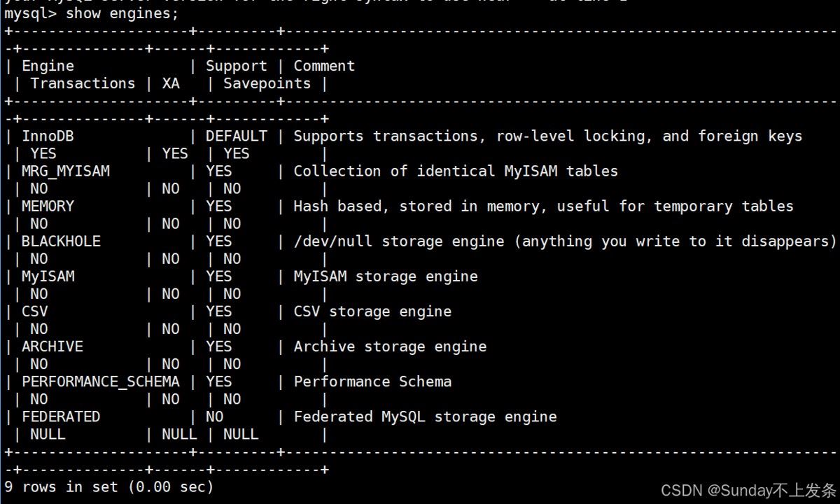
Task: Click the Savepoints column header
Action: (x=267, y=83)
